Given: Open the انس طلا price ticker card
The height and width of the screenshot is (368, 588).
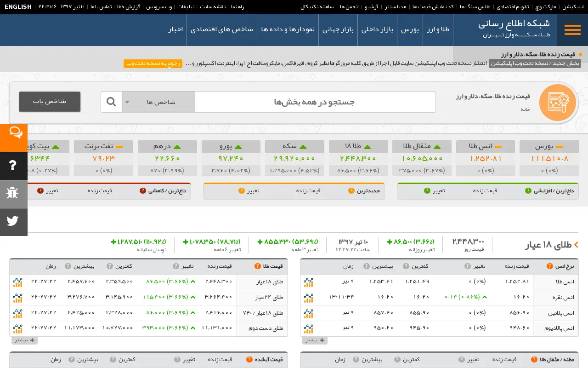Looking at the screenshot, I should [x=486, y=158].
